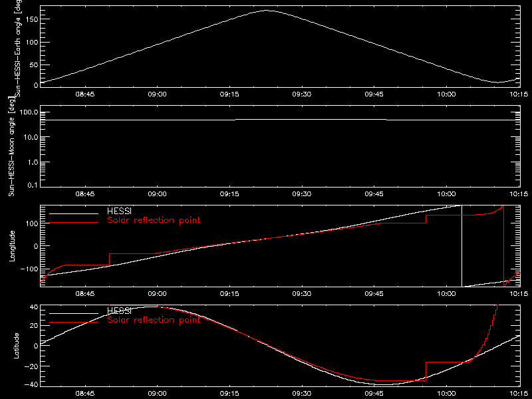This screenshot has width=532, height=399.
Task: Click the 10.0 tick on Moon angle plot
Action: [31, 137]
